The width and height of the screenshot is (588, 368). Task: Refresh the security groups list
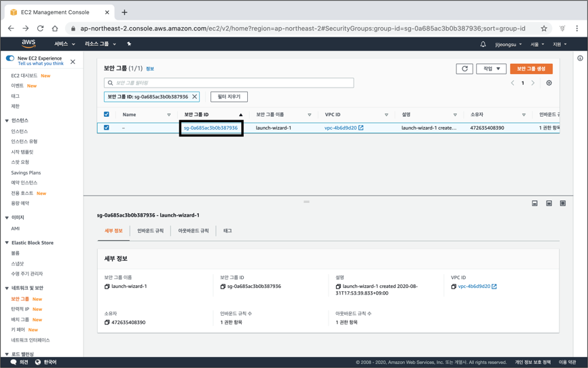[464, 69]
